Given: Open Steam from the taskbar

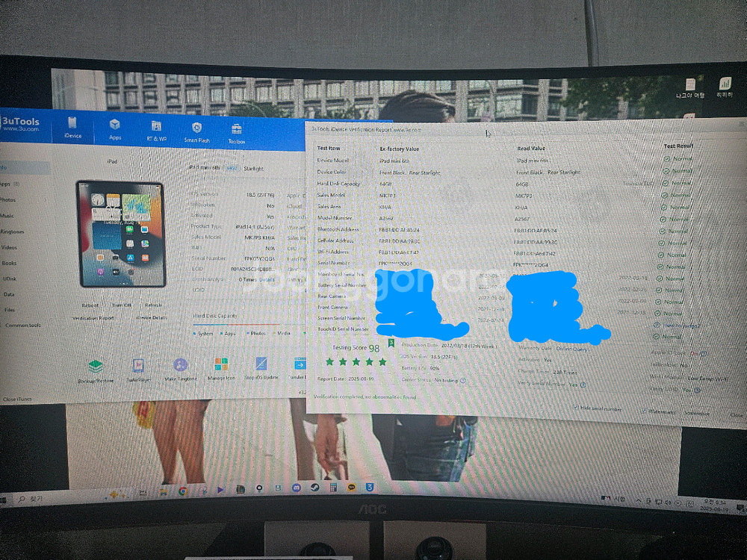Looking at the screenshot, I should pyautogui.click(x=315, y=488).
